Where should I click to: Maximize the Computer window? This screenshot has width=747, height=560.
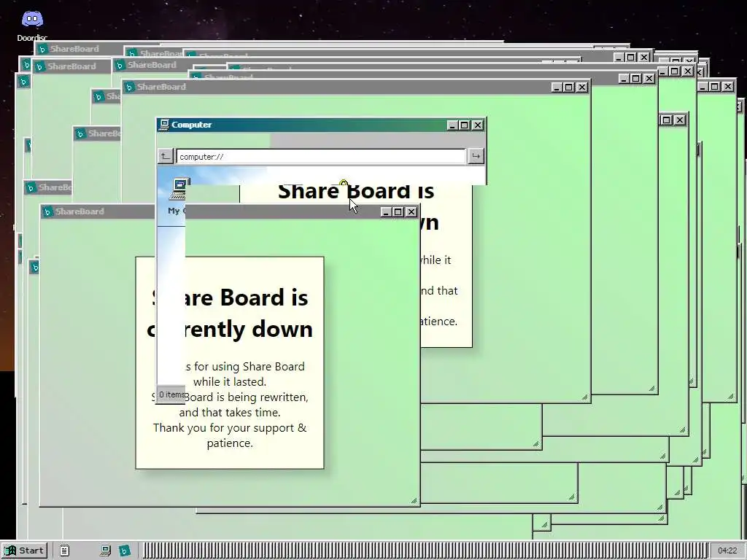[x=465, y=125]
